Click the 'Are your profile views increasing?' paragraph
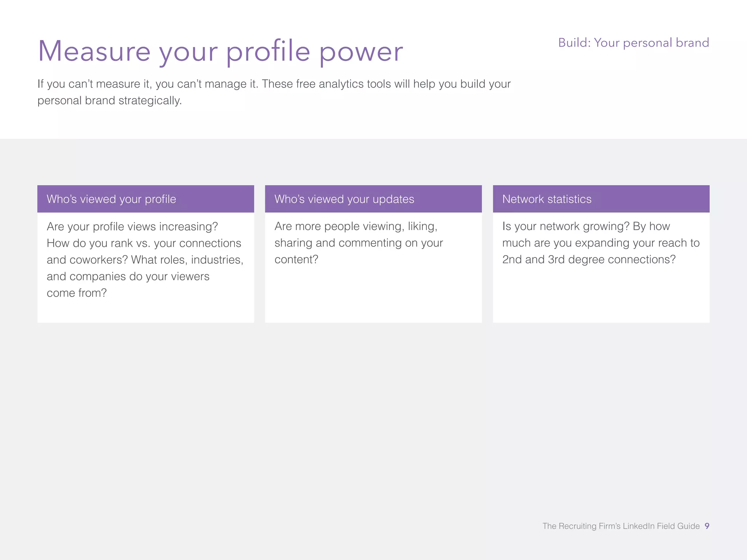This screenshot has height=560, width=747. 145,260
